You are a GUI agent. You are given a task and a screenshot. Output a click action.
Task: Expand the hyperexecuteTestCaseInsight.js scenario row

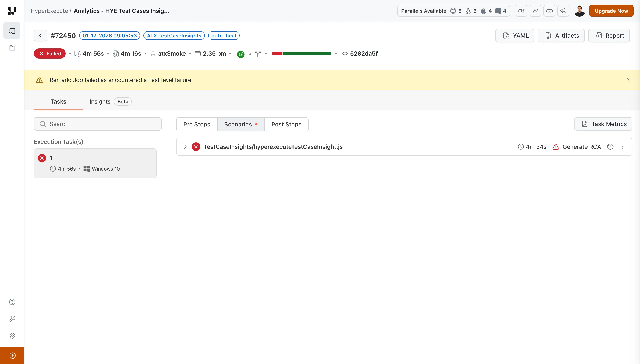(185, 147)
